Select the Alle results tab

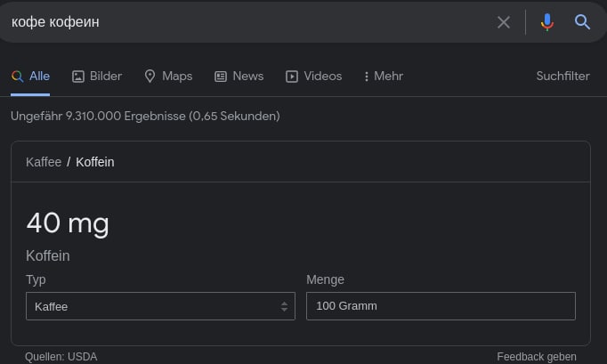coord(30,77)
